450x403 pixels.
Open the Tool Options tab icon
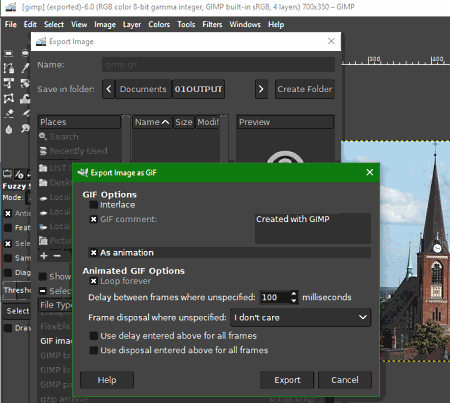pos(7,174)
